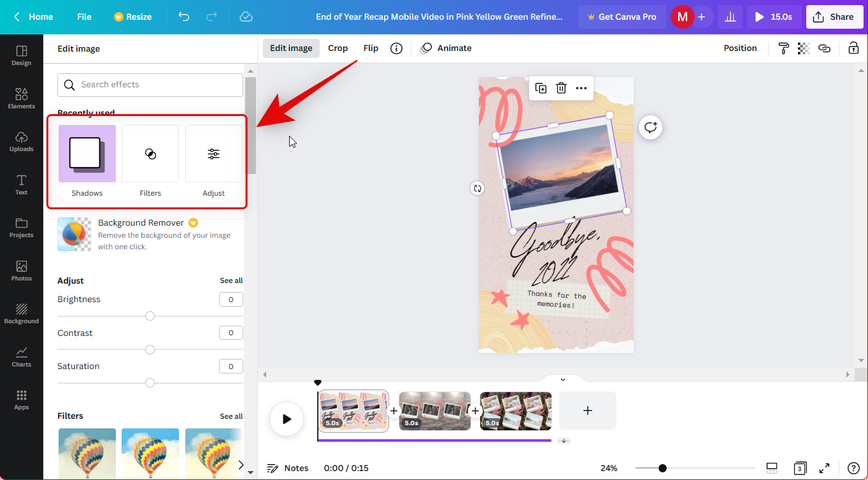Screen dimensions: 868x480
Task: Open the transparency checkerboard icon
Action: [804, 48]
